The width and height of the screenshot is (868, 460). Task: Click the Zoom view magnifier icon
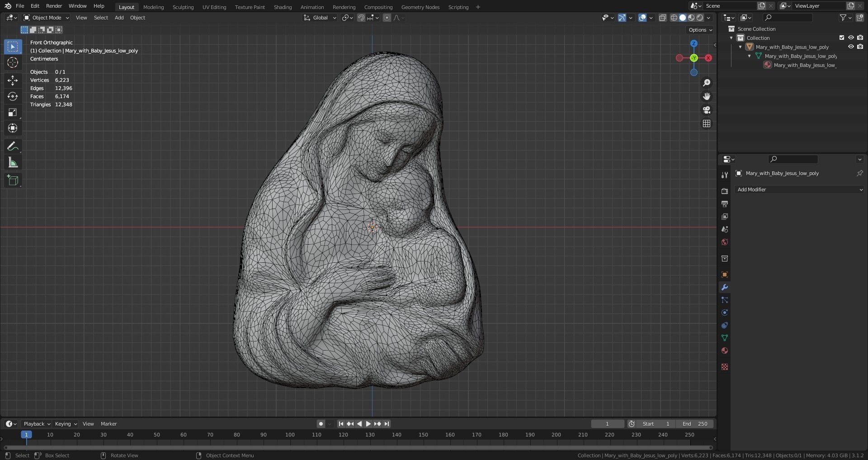click(707, 83)
